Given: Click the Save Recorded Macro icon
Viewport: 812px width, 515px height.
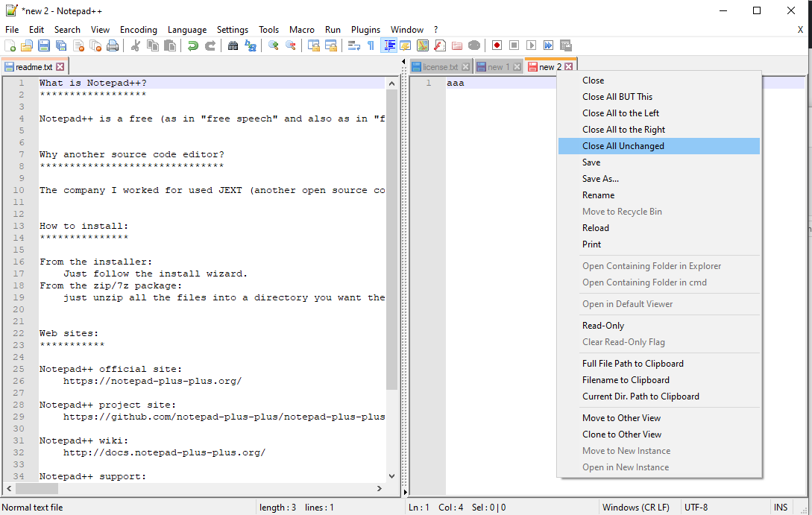Looking at the screenshot, I should 566,45.
